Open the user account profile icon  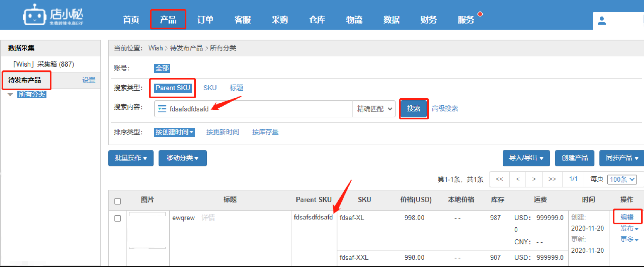tap(602, 21)
